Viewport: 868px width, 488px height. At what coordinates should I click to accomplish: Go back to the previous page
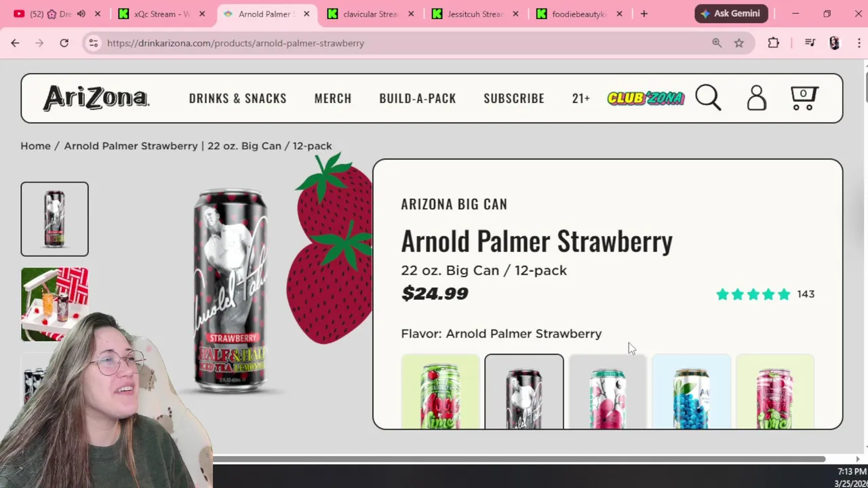coord(15,43)
